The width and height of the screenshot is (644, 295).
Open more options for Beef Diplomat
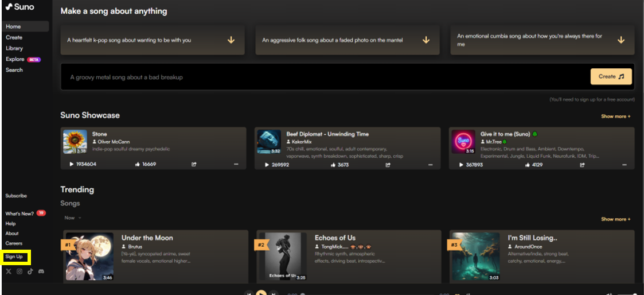point(431,165)
